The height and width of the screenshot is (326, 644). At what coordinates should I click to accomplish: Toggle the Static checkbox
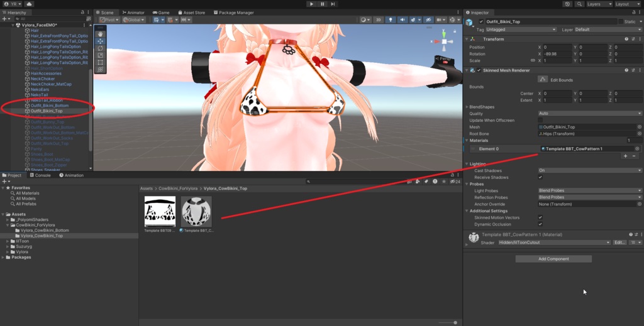click(620, 22)
